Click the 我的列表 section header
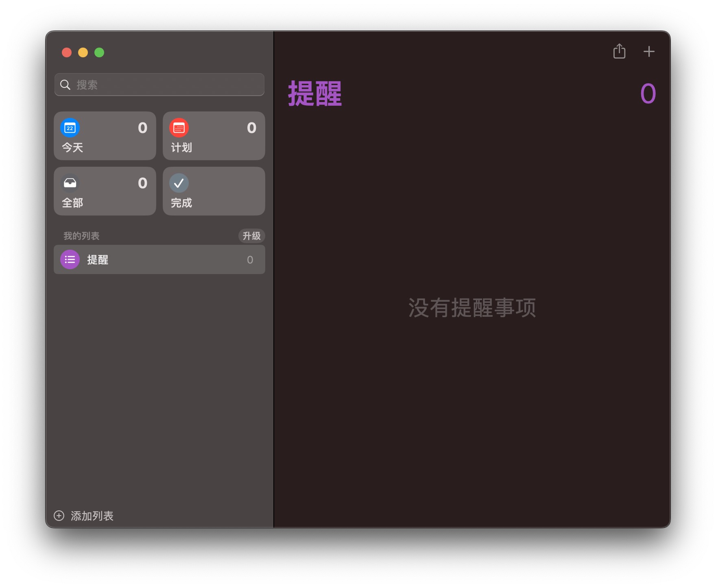 [81, 236]
